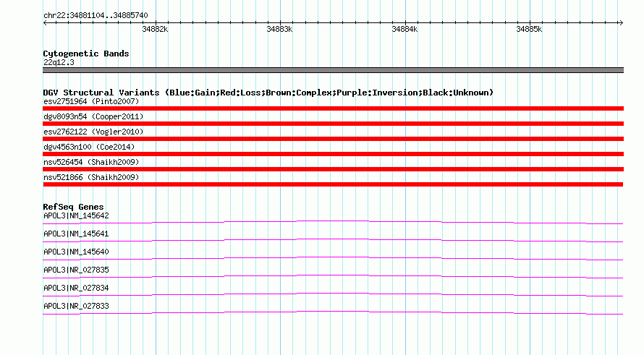
Task: Click the DGV Structural Variants track title
Action: click(268, 93)
